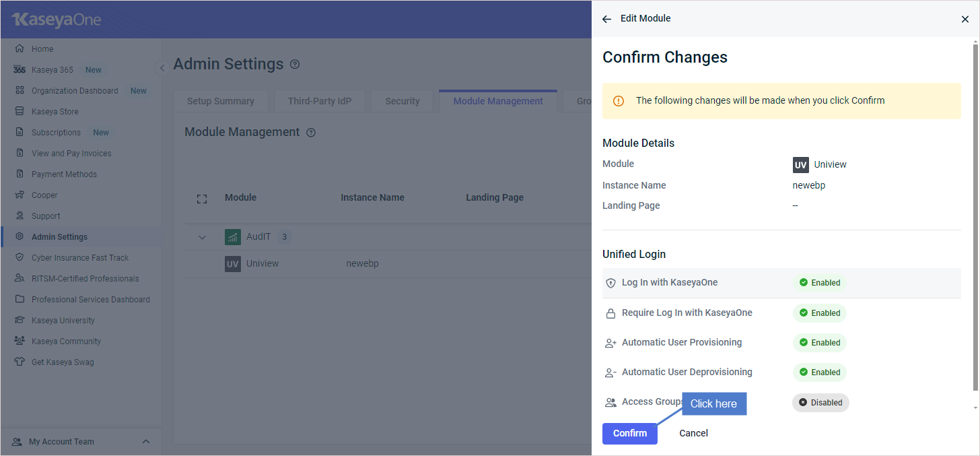Close the Edit Module panel

point(965,20)
